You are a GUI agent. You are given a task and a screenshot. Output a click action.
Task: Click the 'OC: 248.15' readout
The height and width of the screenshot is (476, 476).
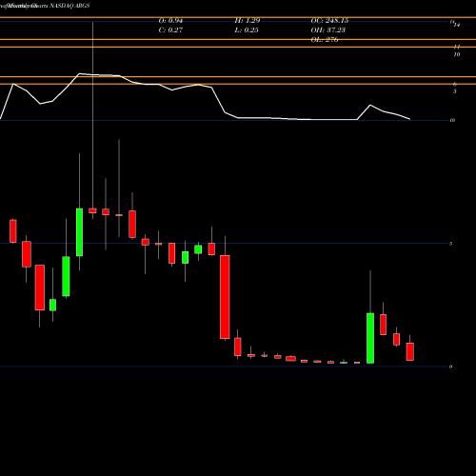point(329,21)
